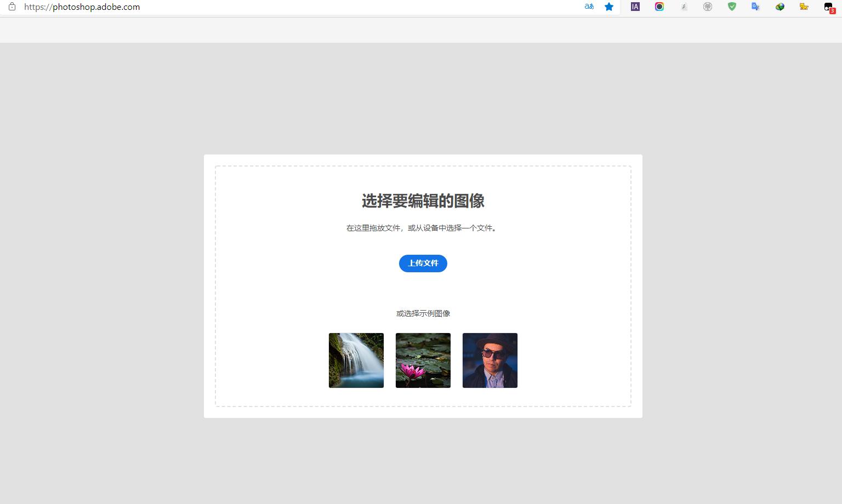The width and height of the screenshot is (842, 504).
Task: Click the 上传文件 upload button
Action: pyautogui.click(x=423, y=264)
